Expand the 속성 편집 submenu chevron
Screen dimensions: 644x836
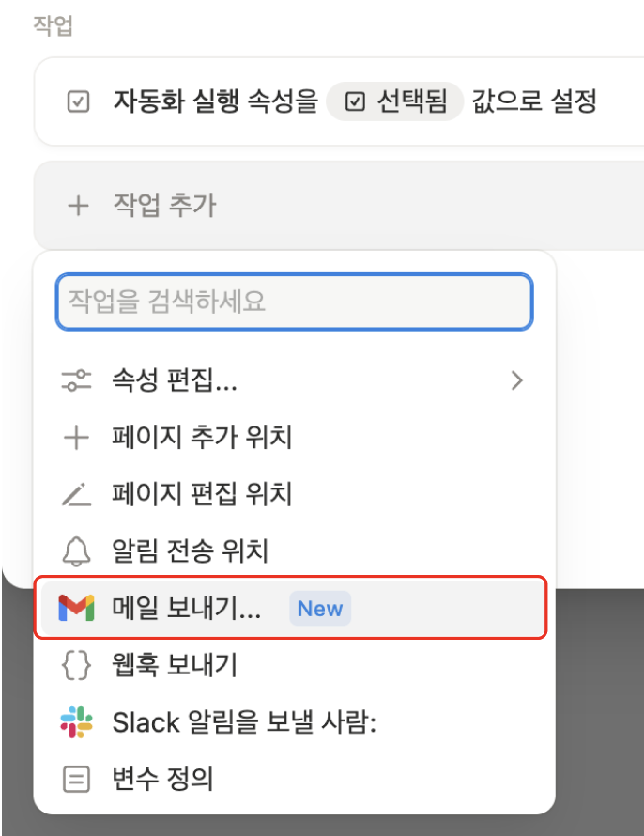pos(519,381)
